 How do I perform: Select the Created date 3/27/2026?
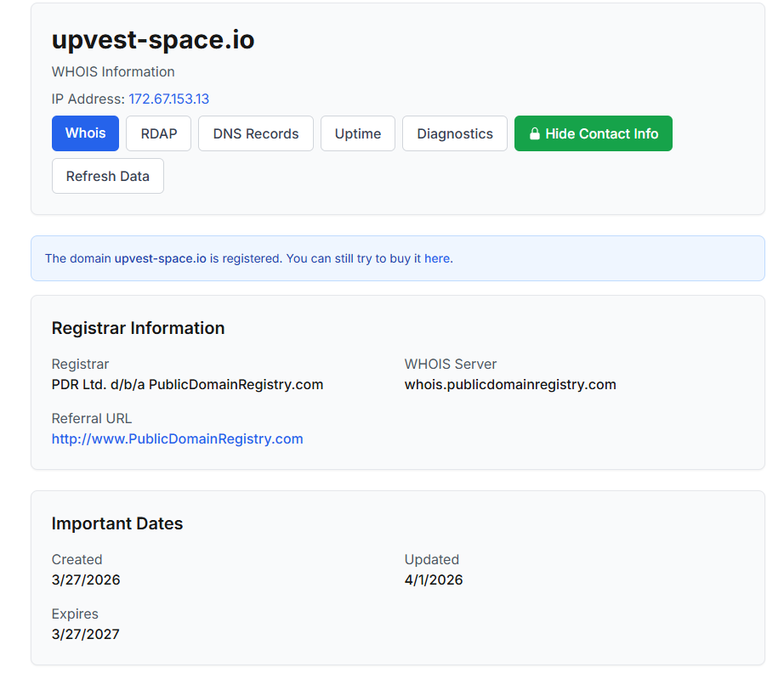pos(86,580)
